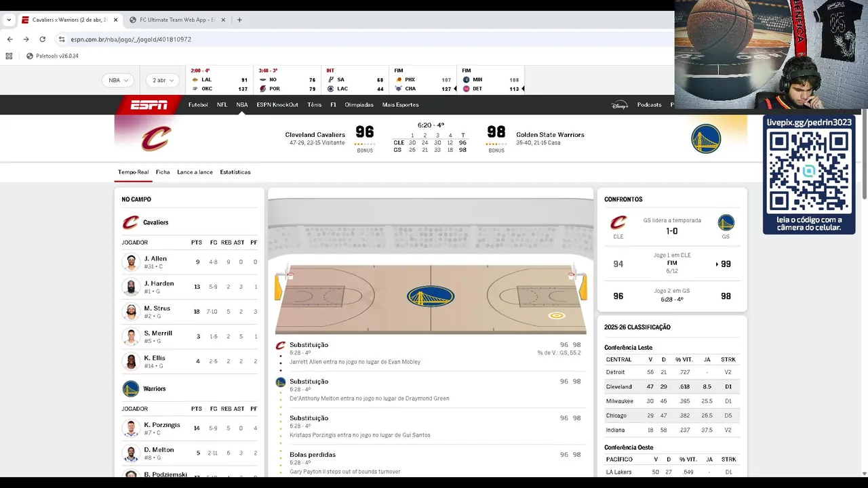
Task: View site information icon in the address bar
Action: (62, 39)
